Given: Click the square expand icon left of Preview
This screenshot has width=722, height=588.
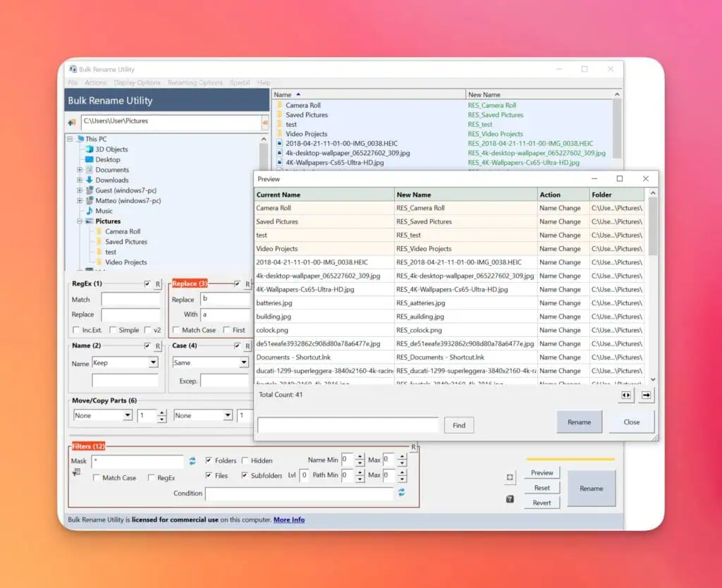Looking at the screenshot, I should tap(510, 478).
